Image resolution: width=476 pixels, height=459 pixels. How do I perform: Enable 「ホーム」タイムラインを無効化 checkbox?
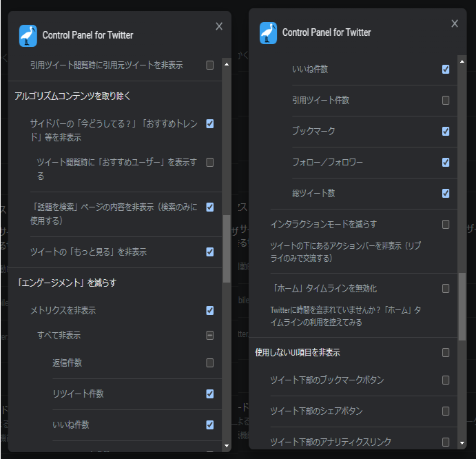tap(446, 288)
